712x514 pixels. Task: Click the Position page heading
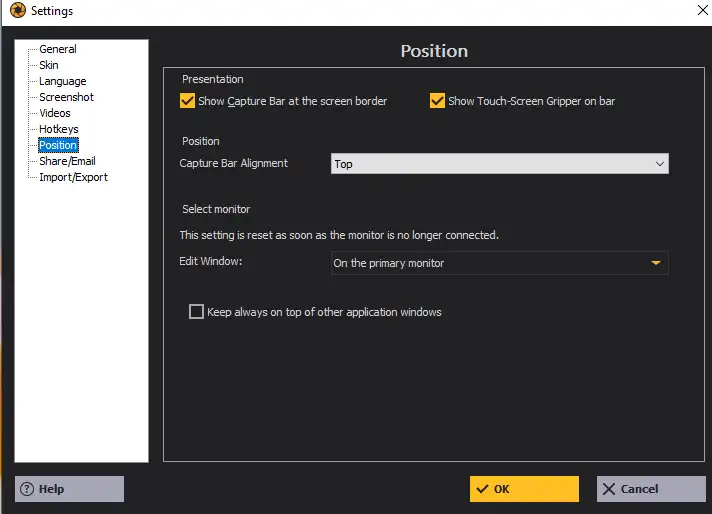click(x=434, y=51)
